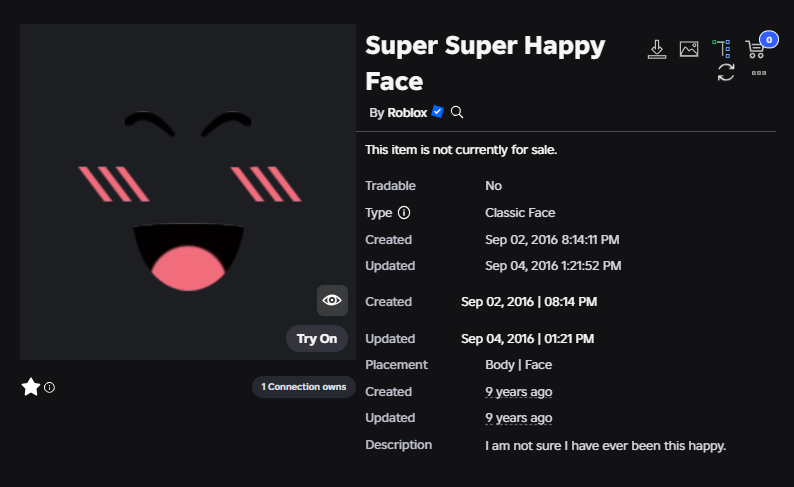Screen dimensions: 794x487
Task: Toggle the eye preview button
Action: tap(332, 300)
